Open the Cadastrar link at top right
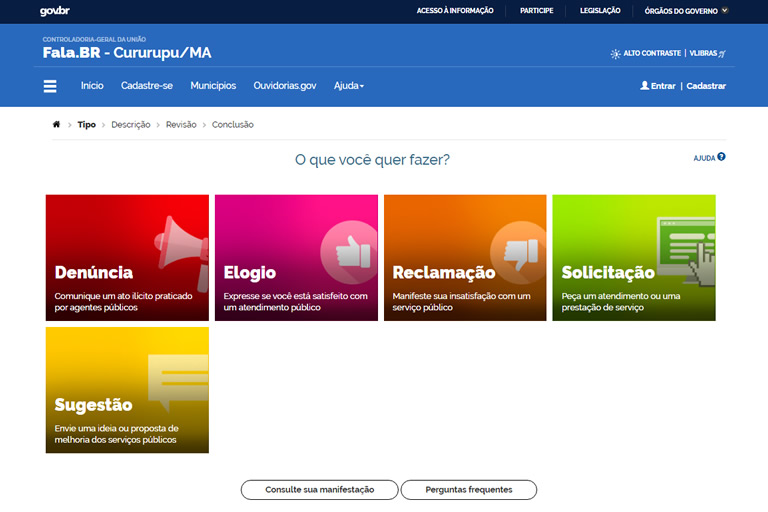 click(706, 86)
